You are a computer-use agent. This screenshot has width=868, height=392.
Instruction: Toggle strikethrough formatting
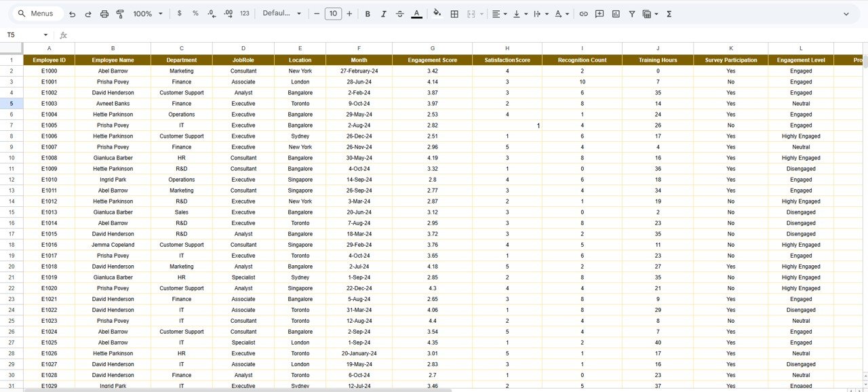point(399,14)
